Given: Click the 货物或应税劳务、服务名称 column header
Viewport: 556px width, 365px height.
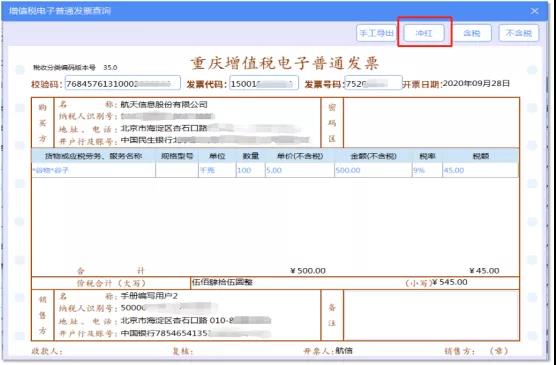Looking at the screenshot, I should 93,156.
